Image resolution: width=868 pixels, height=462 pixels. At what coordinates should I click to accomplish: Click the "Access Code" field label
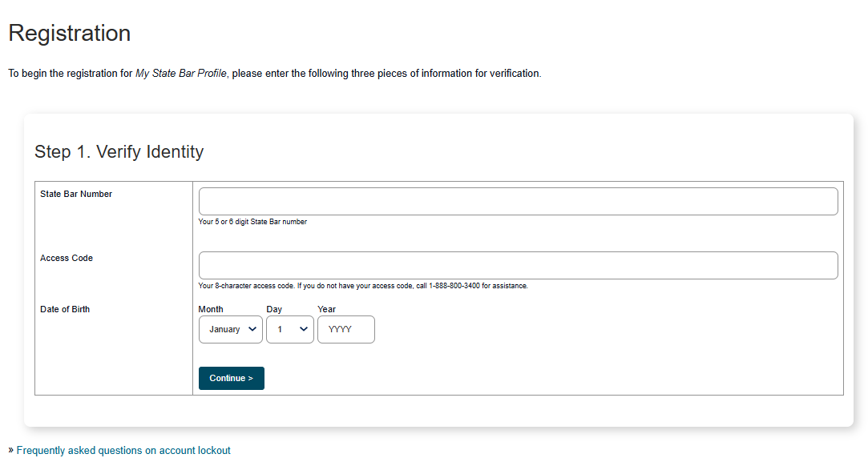(x=67, y=258)
